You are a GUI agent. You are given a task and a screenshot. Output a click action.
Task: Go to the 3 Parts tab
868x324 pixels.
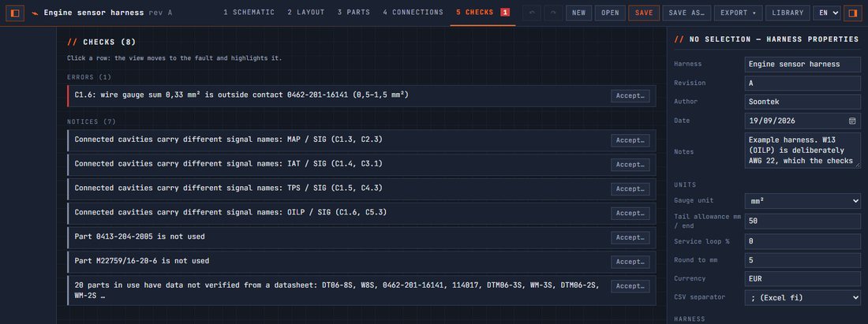[354, 12]
